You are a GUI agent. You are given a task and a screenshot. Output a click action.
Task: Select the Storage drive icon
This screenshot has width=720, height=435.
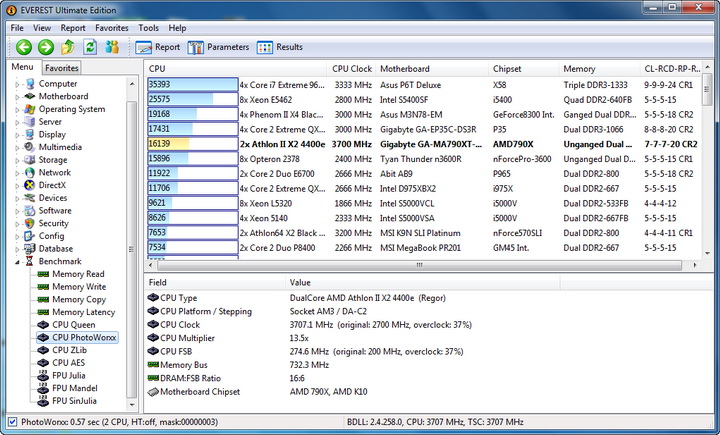[30, 160]
